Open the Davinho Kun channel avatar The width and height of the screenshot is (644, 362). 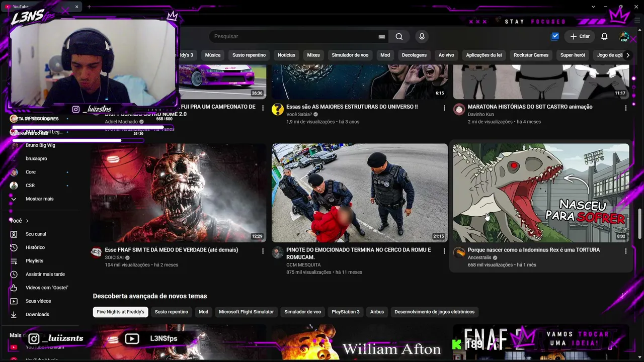(x=459, y=110)
